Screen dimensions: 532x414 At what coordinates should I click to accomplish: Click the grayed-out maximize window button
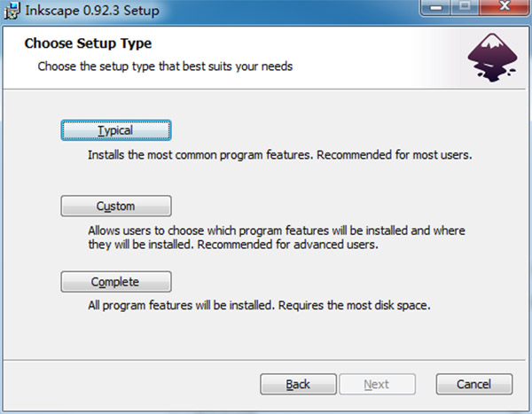(465, 7)
